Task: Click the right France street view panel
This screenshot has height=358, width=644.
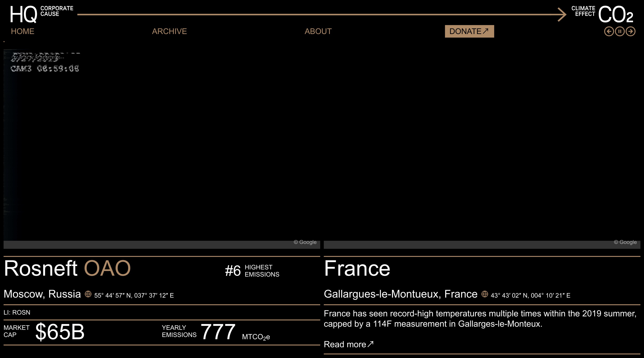Action: click(482, 145)
